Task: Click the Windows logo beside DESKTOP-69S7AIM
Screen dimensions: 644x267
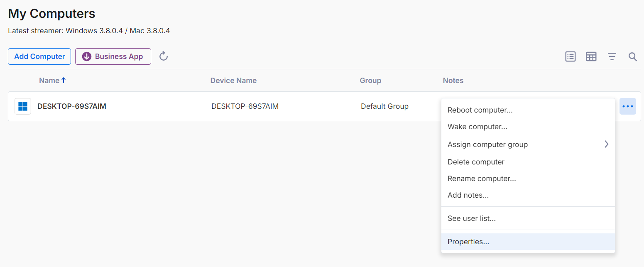Action: (x=22, y=106)
